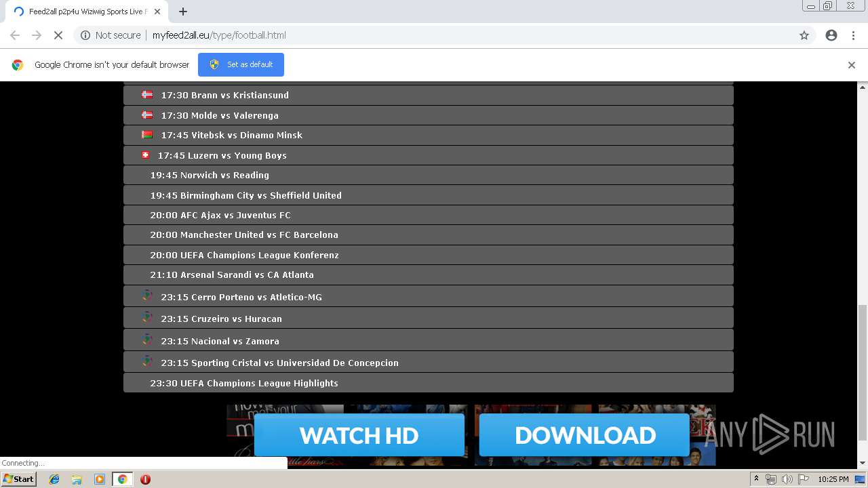
Task: Click the scrollbar up arrow
Action: (863, 87)
